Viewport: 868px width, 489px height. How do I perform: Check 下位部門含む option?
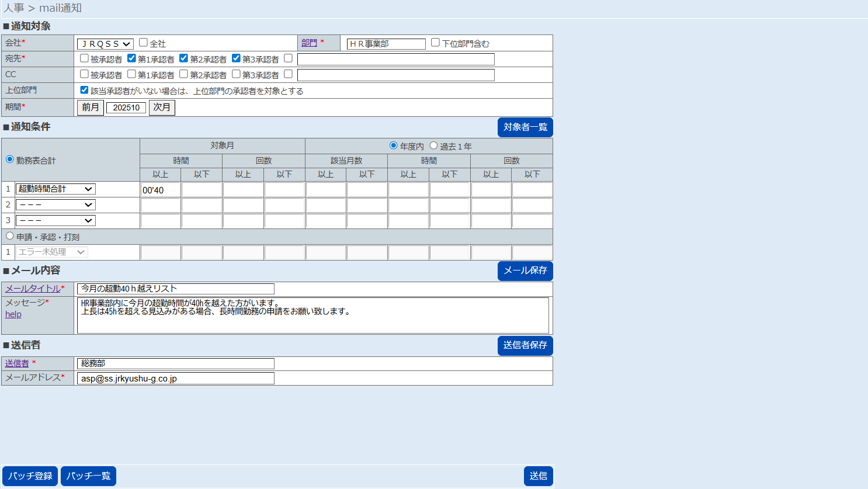(x=435, y=43)
